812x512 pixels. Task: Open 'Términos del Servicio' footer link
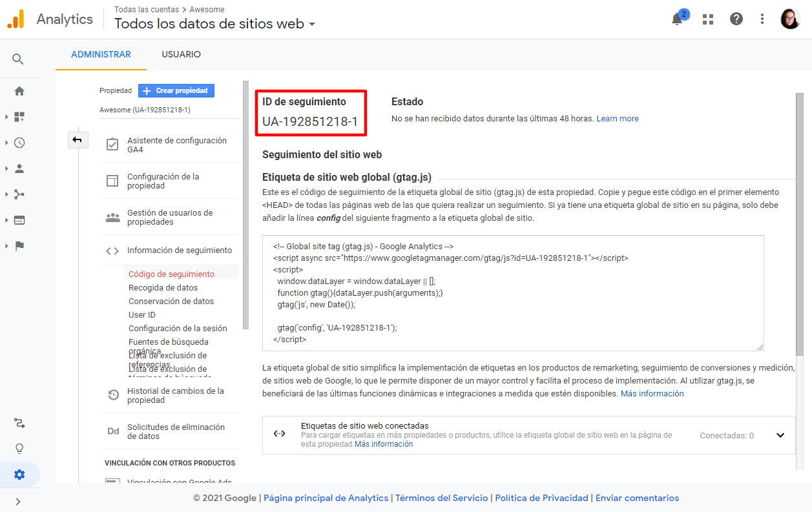[442, 498]
